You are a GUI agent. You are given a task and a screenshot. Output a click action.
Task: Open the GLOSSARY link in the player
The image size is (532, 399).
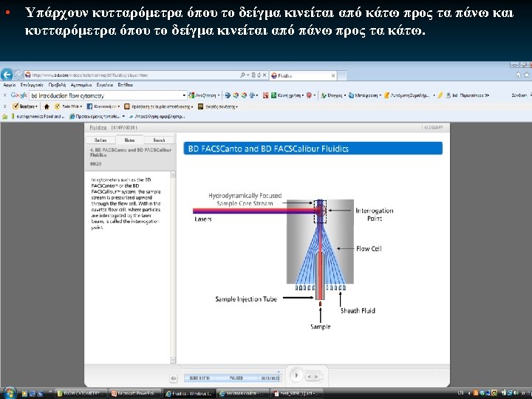coord(433,128)
